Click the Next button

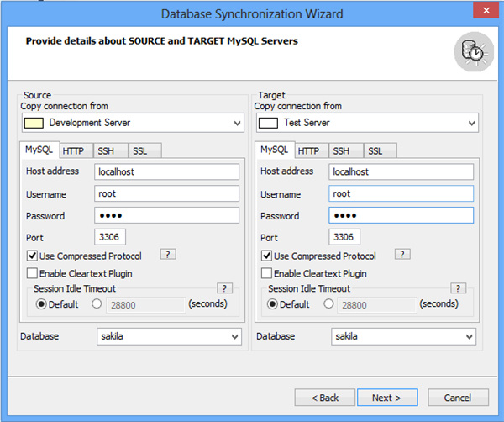[x=386, y=398]
